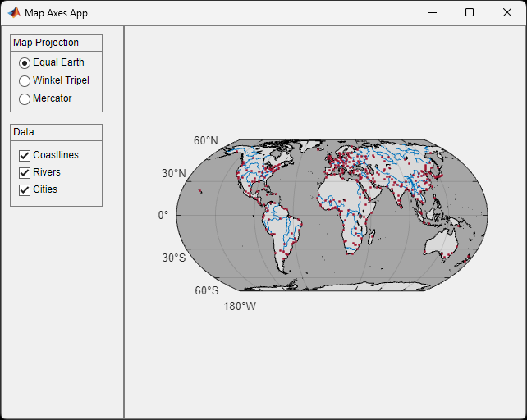The width and height of the screenshot is (527, 420).
Task: Close the Map Axes App window
Action: pos(506,13)
